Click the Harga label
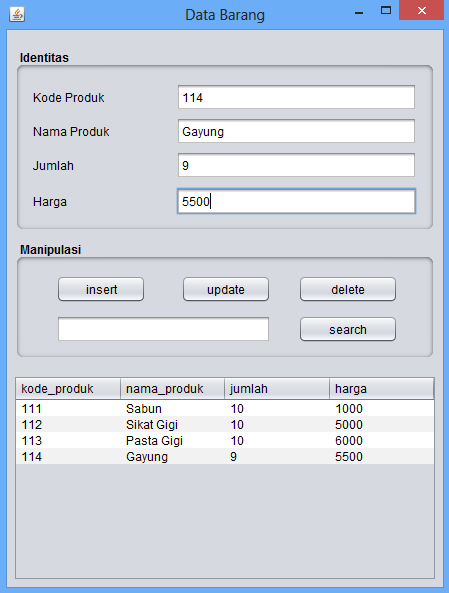Image resolution: width=449 pixels, height=593 pixels. [x=50, y=202]
